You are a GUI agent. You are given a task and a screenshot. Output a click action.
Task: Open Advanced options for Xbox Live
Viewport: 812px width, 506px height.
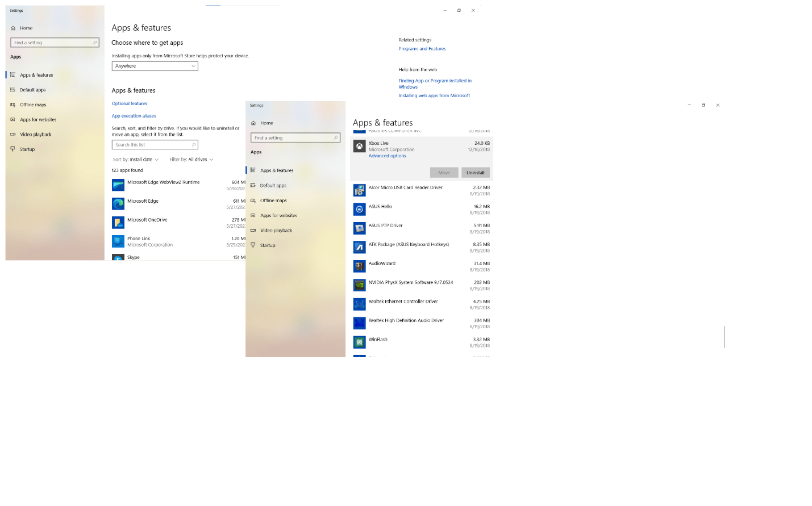[x=387, y=156]
